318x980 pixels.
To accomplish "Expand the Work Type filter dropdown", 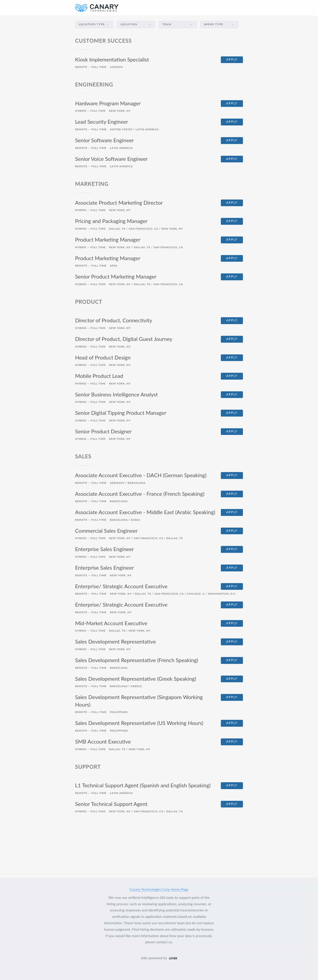I will point(219,24).
